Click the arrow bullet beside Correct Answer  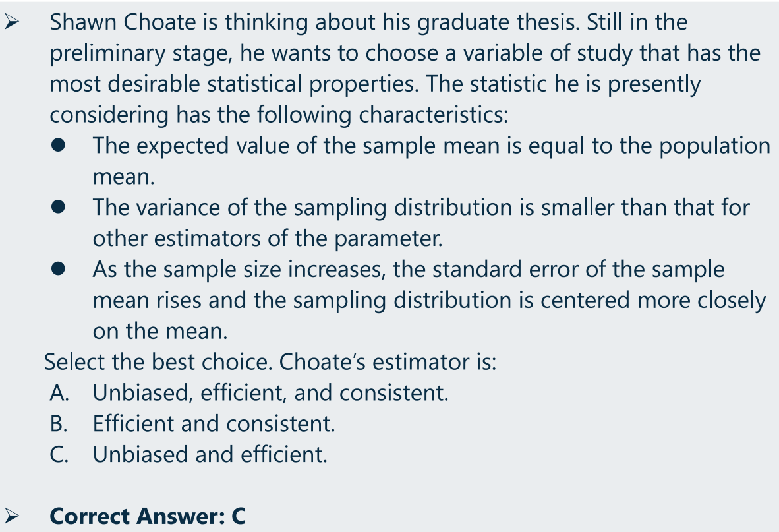(11, 516)
